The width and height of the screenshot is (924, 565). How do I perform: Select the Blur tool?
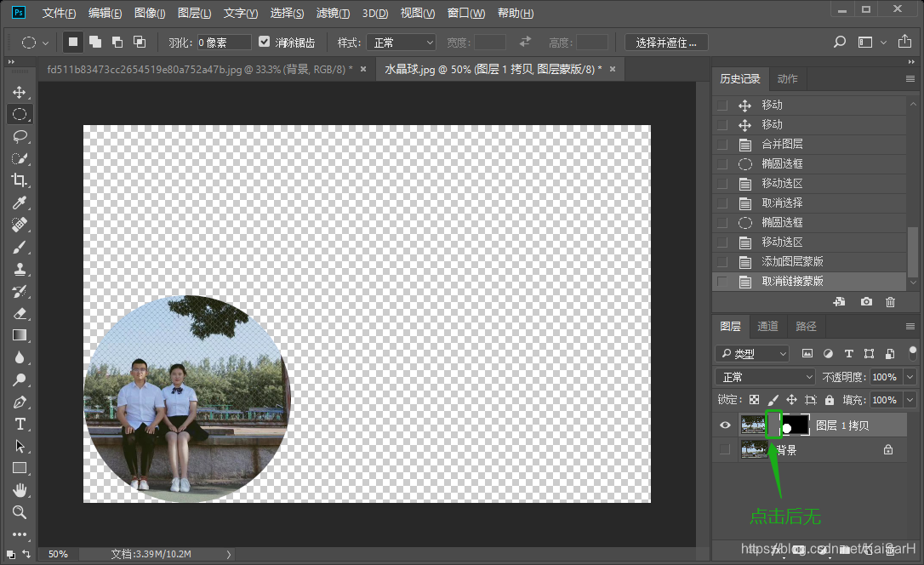coord(20,357)
